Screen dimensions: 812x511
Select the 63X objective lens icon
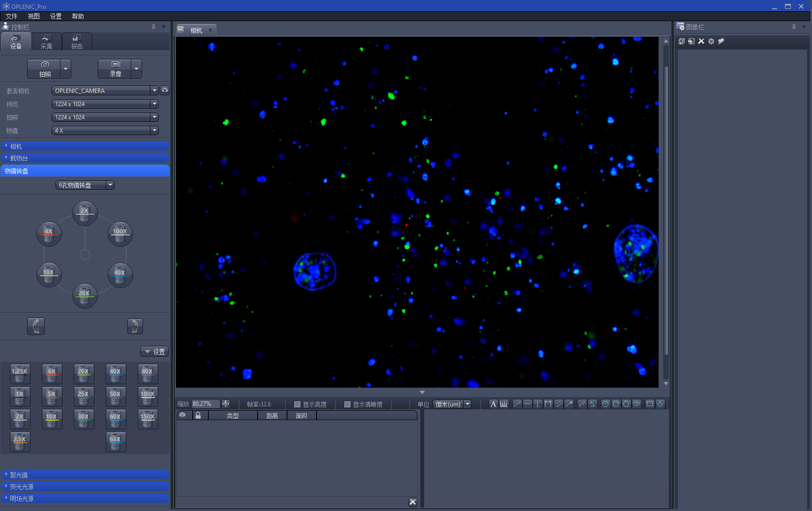click(116, 441)
